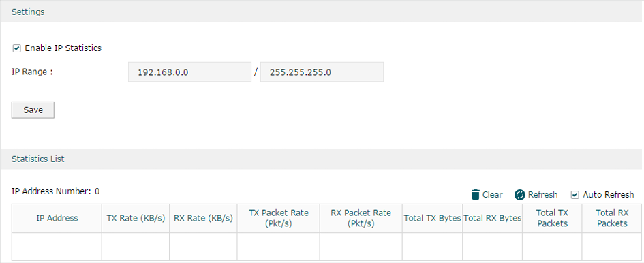Image resolution: width=644 pixels, height=263 pixels.
Task: Click the Clear trash can icon
Action: click(x=476, y=195)
